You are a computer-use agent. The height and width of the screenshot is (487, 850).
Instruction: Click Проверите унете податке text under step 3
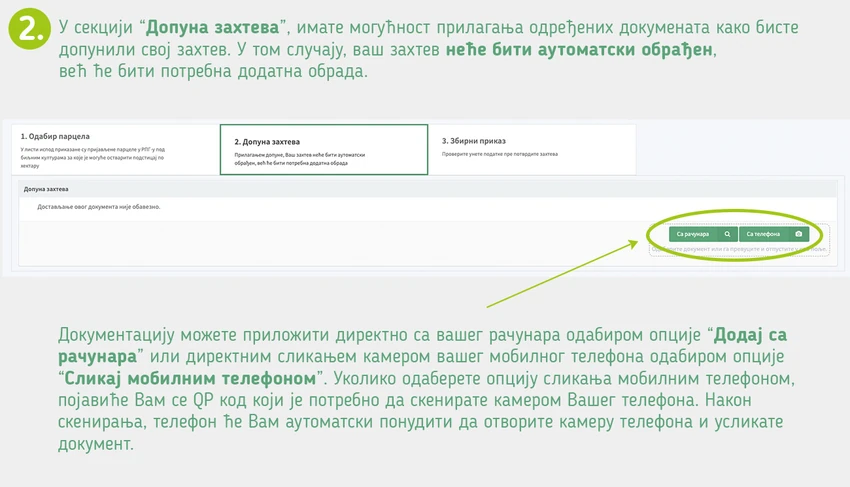pyautogui.click(x=500, y=154)
